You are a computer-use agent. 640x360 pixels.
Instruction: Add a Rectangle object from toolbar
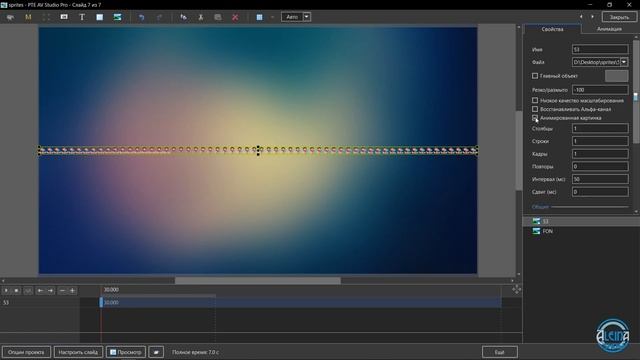coord(100,17)
